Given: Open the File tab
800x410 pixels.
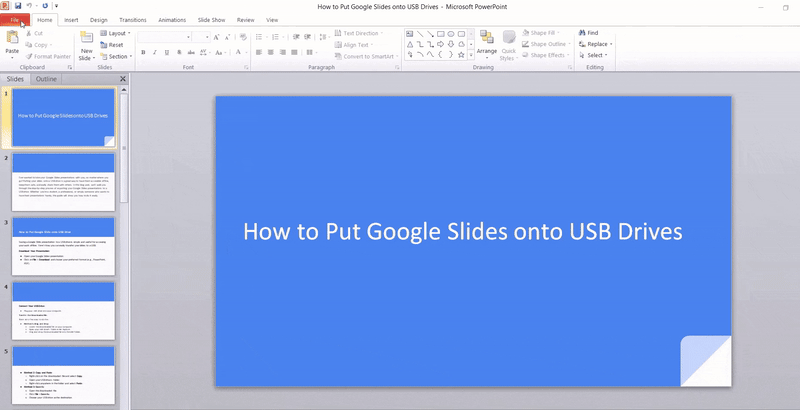Looking at the screenshot, I should [15, 19].
